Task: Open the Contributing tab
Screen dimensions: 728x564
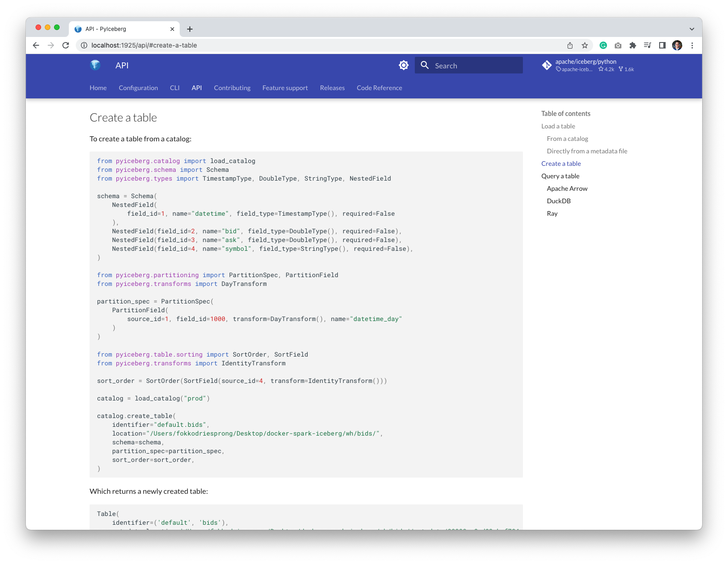Action: coord(232,88)
